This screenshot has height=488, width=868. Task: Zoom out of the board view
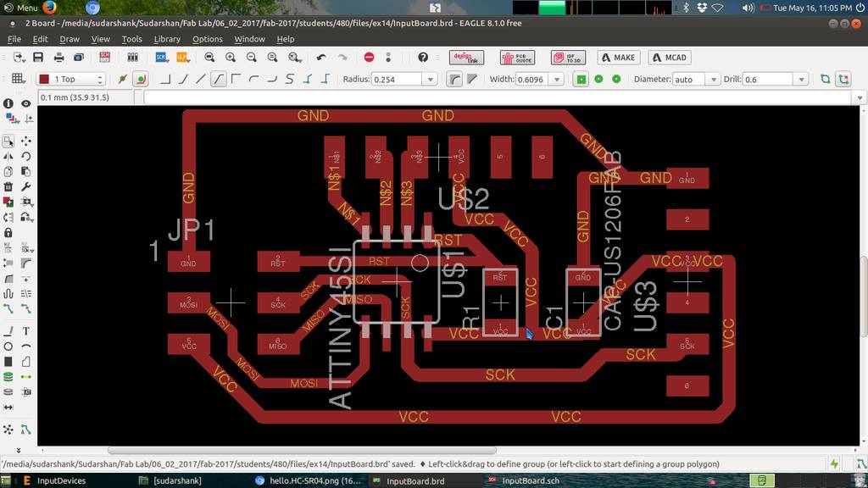click(251, 57)
